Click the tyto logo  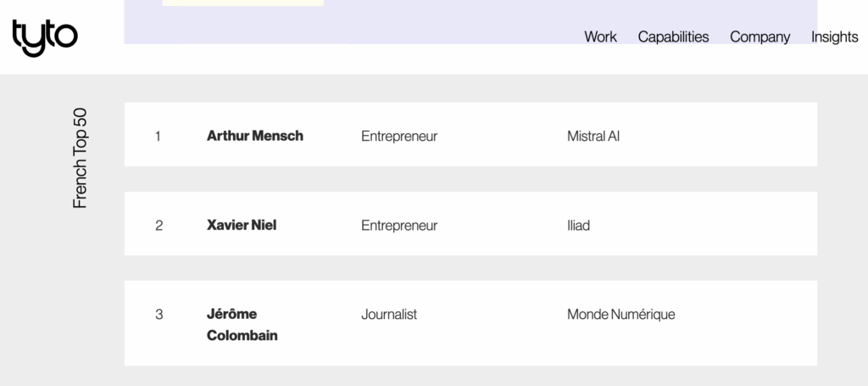pyautogui.click(x=45, y=37)
